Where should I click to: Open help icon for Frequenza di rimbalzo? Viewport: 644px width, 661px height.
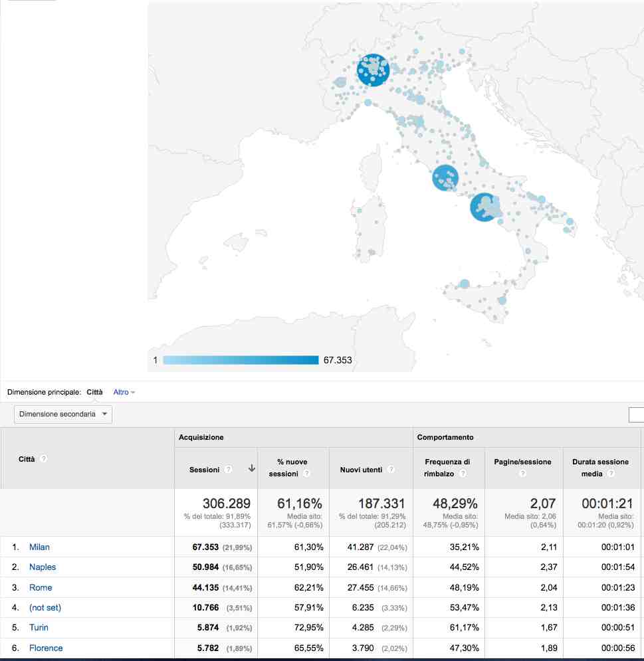click(x=463, y=474)
